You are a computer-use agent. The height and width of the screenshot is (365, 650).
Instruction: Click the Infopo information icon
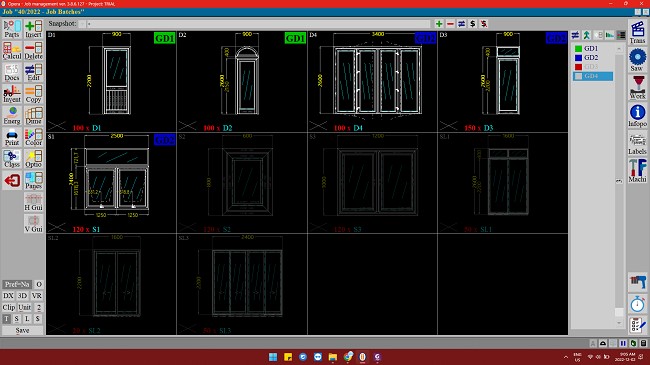pos(637,116)
